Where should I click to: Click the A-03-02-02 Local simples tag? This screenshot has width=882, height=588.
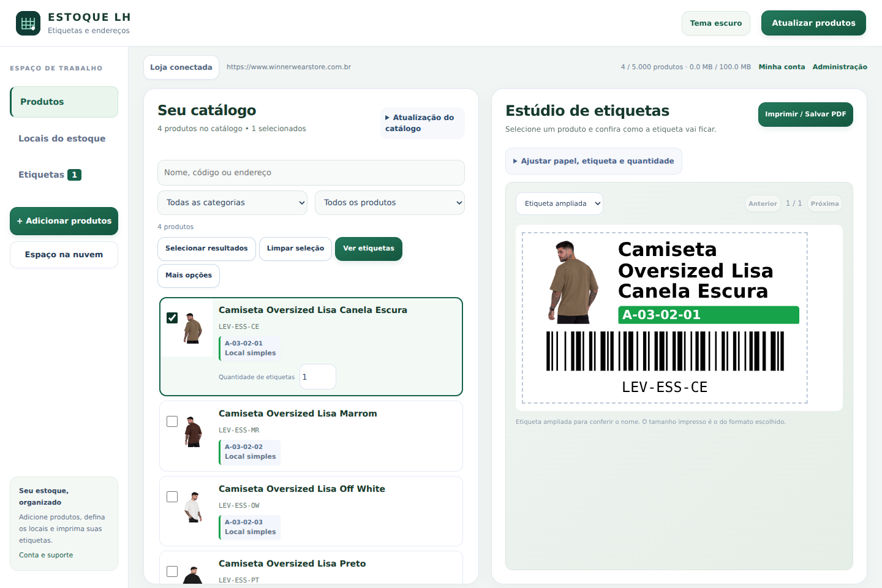point(250,452)
